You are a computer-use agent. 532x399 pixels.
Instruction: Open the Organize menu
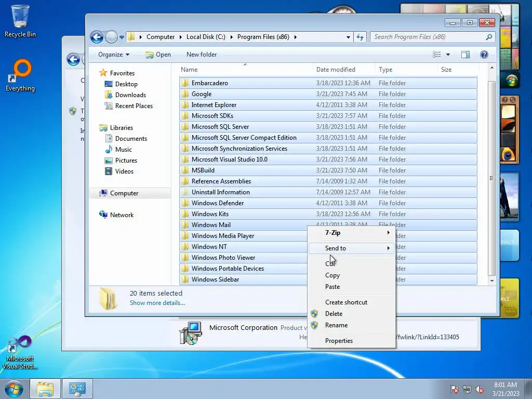click(x=114, y=55)
